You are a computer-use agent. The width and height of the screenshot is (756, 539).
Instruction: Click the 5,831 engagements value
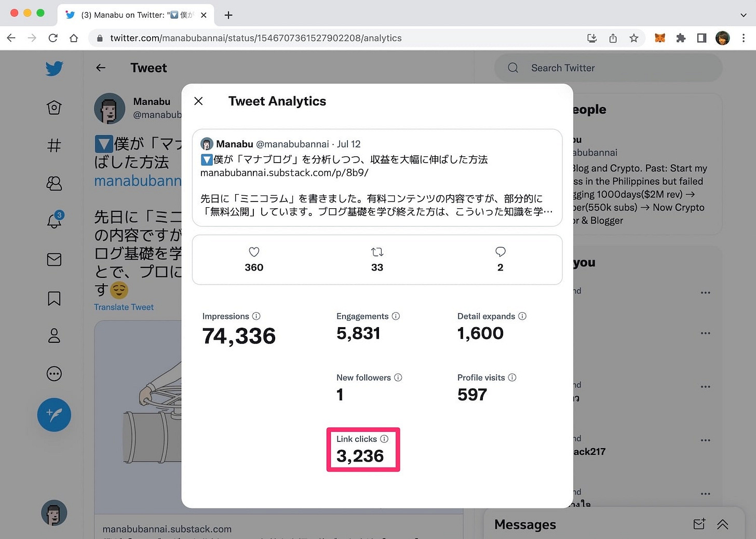358,333
